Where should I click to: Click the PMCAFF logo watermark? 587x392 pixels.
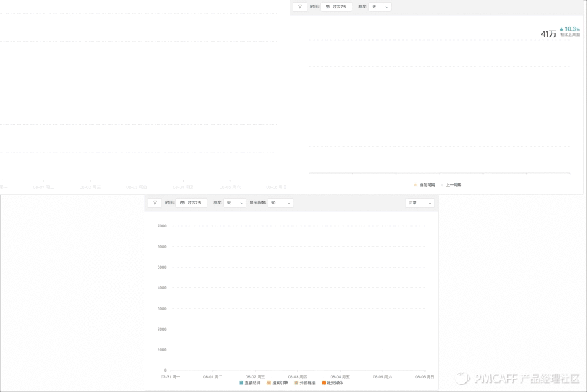(517, 378)
